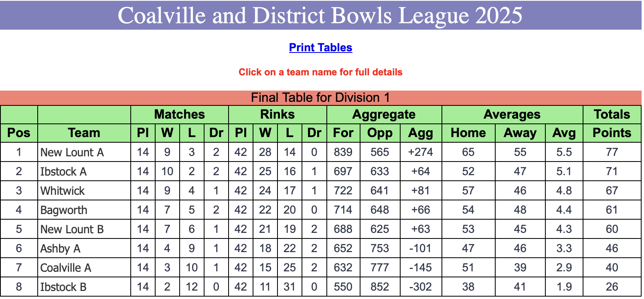Open Ashby A team details

coord(61,248)
